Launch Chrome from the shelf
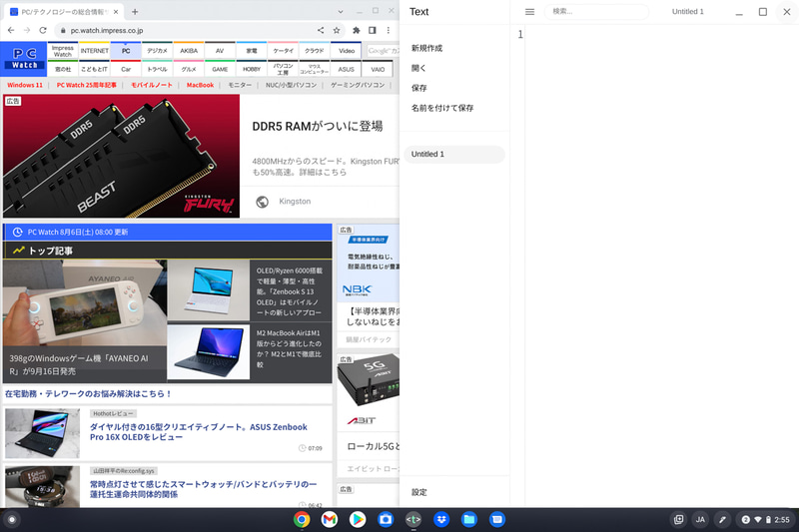Image resolution: width=799 pixels, height=532 pixels. 302,519
